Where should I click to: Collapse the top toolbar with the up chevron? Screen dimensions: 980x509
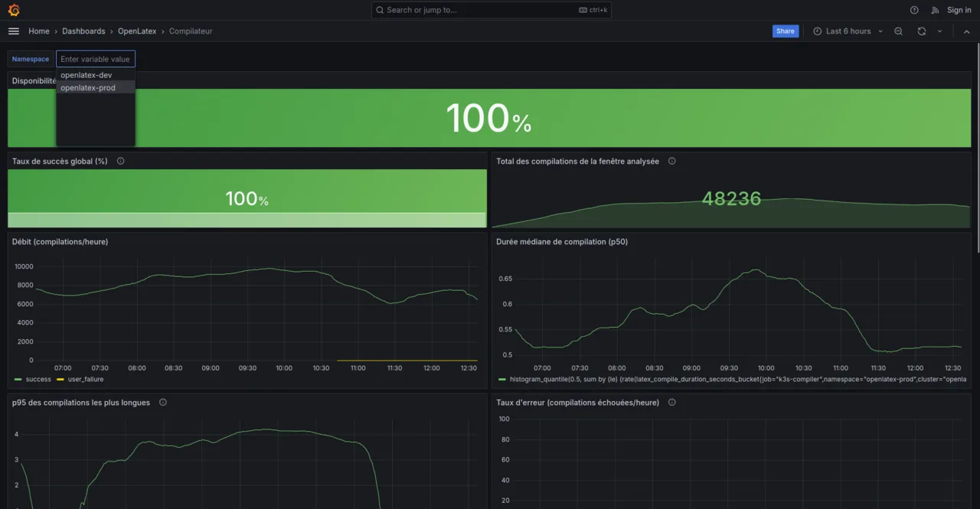[966, 31]
